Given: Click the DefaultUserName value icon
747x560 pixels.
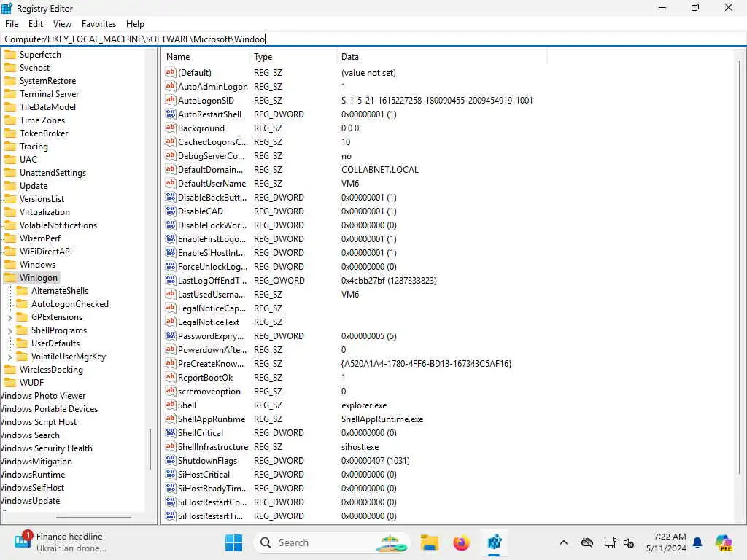Looking at the screenshot, I should pyautogui.click(x=171, y=183).
